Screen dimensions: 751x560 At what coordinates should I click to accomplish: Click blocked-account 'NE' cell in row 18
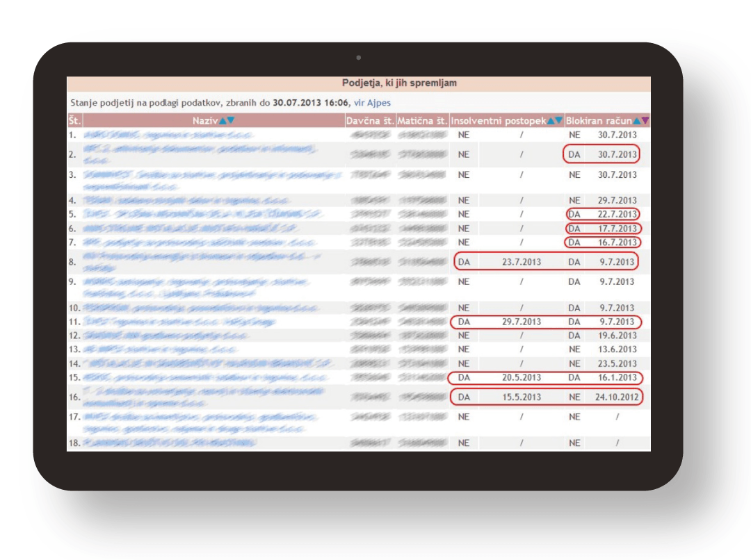(575, 443)
